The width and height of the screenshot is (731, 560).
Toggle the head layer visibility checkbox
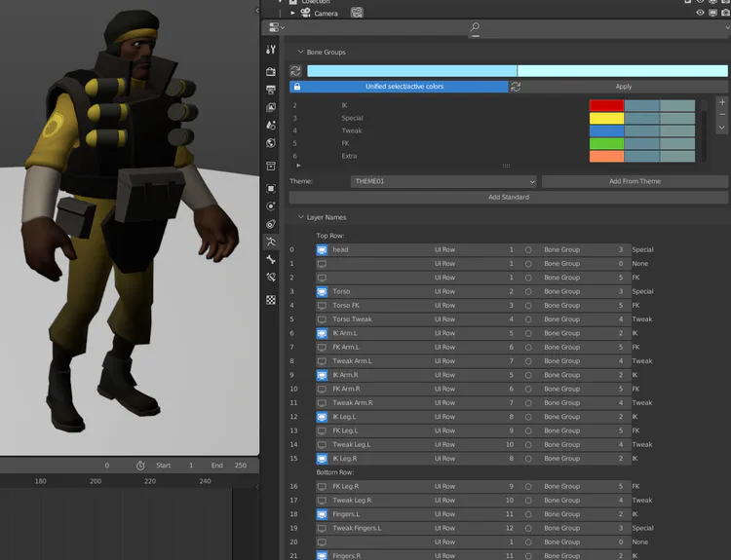tap(322, 249)
